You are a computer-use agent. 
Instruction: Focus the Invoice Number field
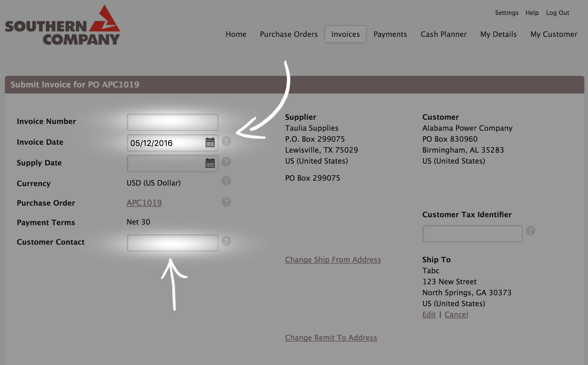173,122
